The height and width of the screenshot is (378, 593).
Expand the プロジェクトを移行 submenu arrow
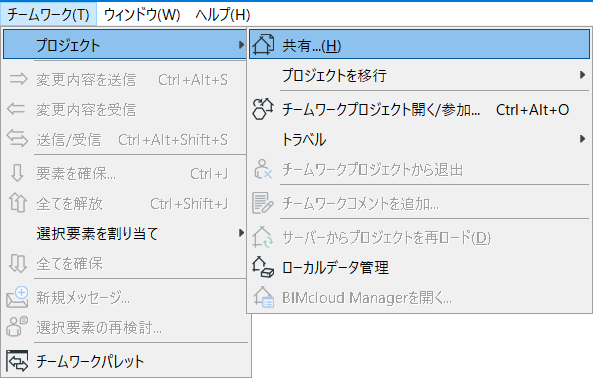pos(582,75)
